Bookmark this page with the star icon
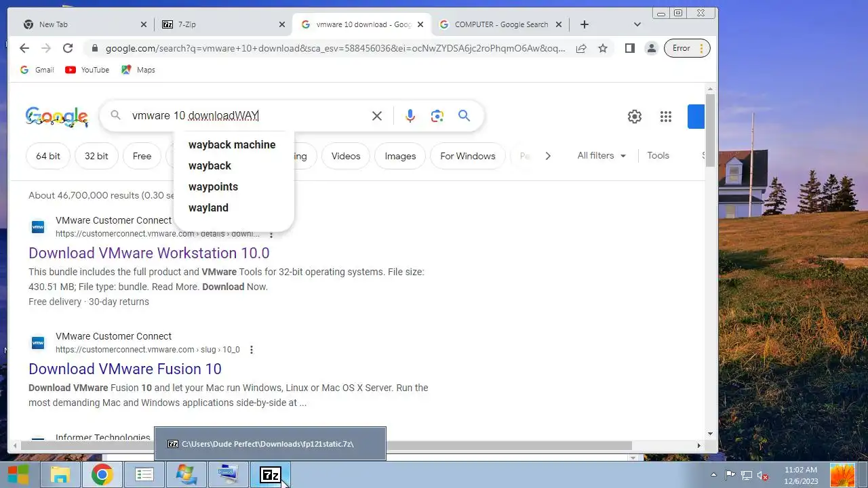Viewport: 868px width, 488px height. (603, 48)
